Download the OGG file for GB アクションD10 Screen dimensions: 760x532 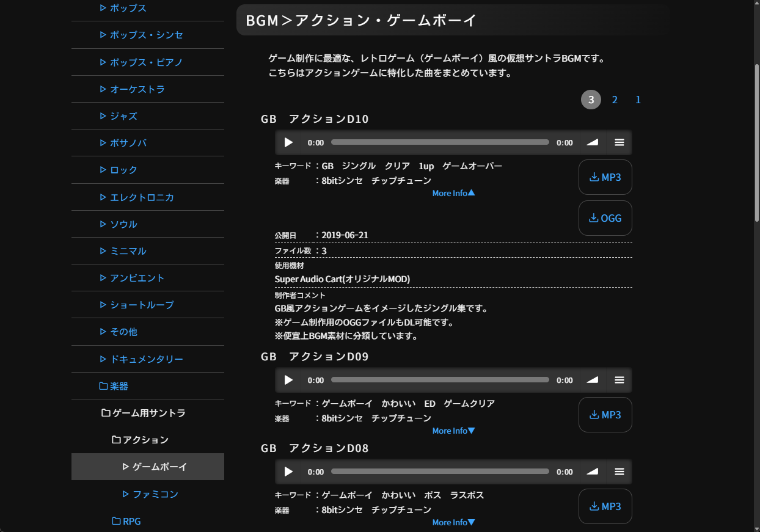(x=605, y=217)
